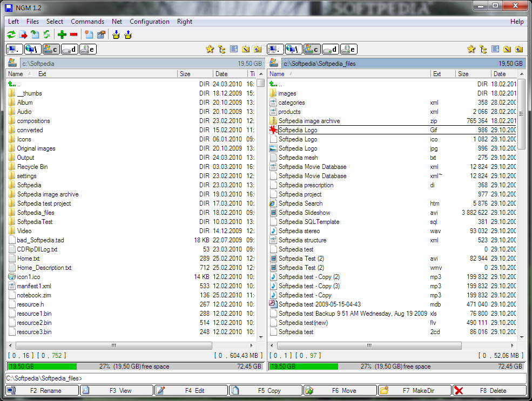Click the F3 View button
The width and height of the screenshot is (532, 401).
coord(117,391)
